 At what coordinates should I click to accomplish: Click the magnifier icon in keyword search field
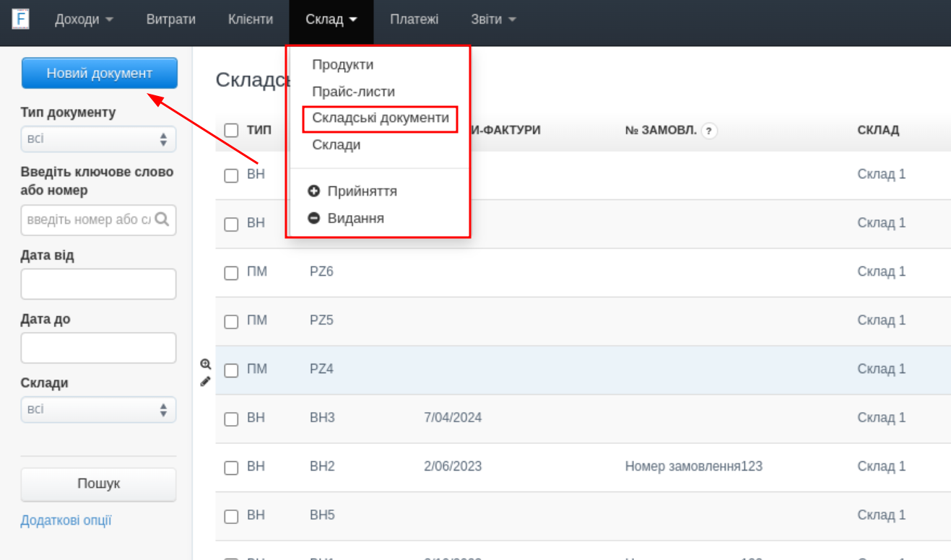162,219
